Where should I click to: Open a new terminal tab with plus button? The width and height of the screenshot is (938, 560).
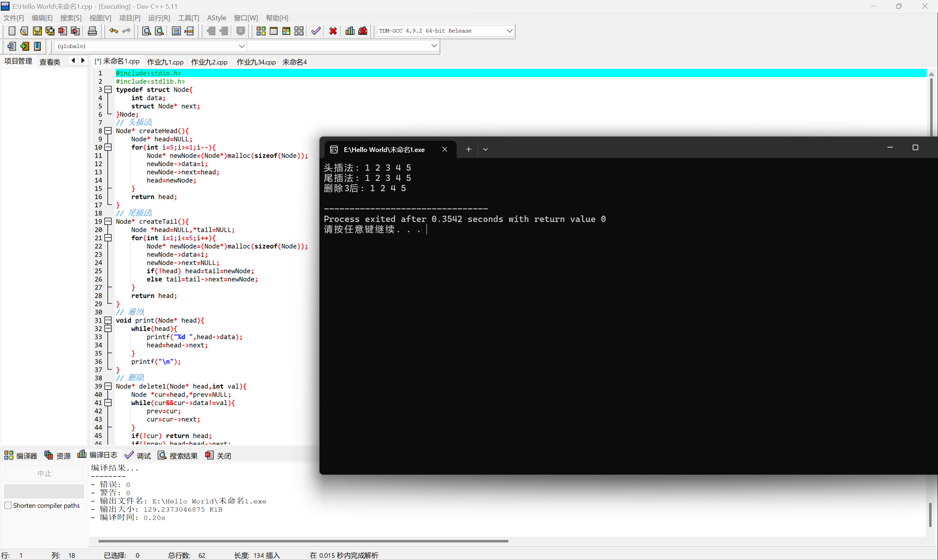coord(468,149)
